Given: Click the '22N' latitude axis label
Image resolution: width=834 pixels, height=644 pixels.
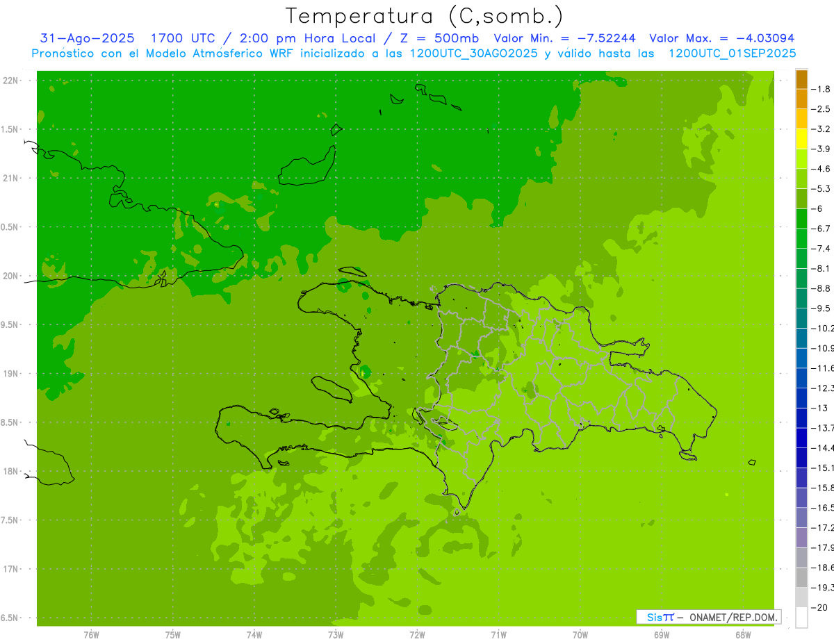Looking at the screenshot, I should [x=11, y=81].
